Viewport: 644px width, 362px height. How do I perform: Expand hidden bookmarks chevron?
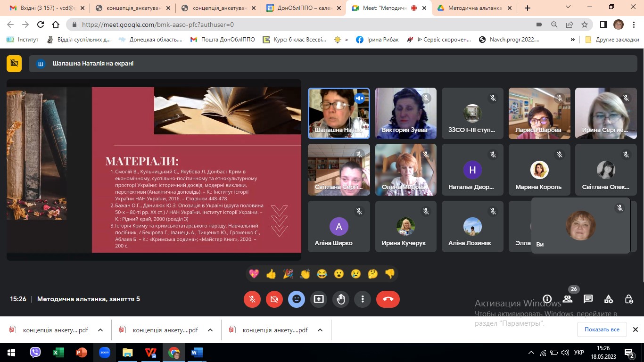coord(573,40)
